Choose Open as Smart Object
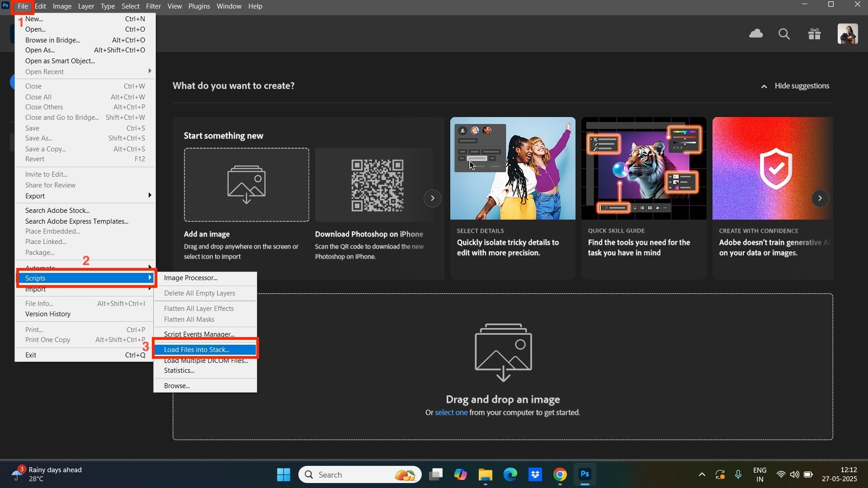This screenshot has width=868, height=488. click(x=86, y=61)
